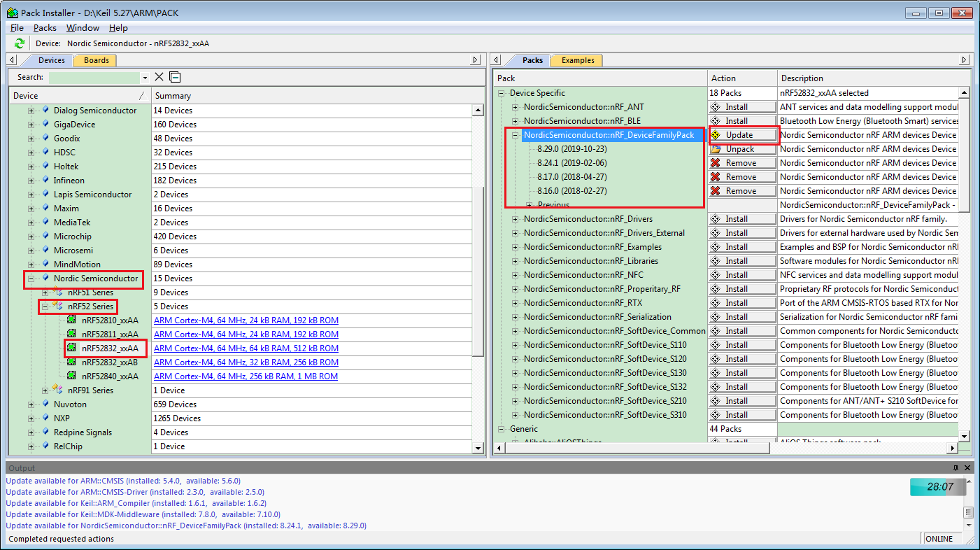Click the Description column header
Screen dimensions: 980x550
[873, 78]
